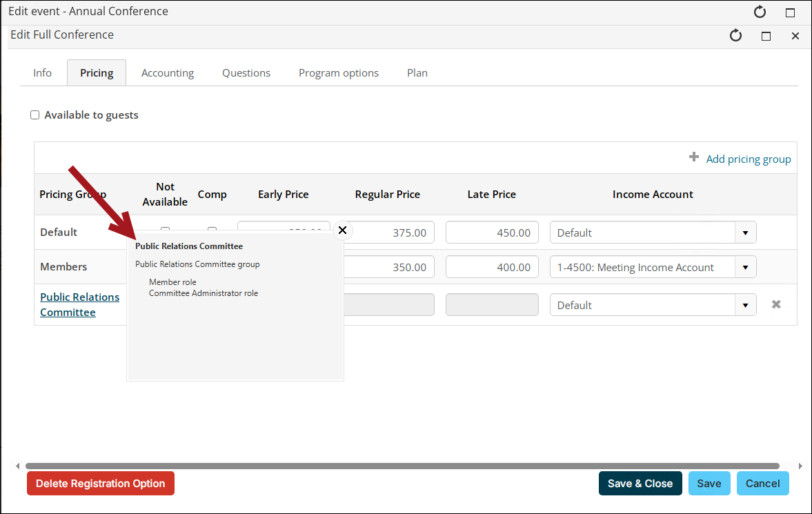Click Add pricing group link
The image size is (812, 514).
pos(749,159)
